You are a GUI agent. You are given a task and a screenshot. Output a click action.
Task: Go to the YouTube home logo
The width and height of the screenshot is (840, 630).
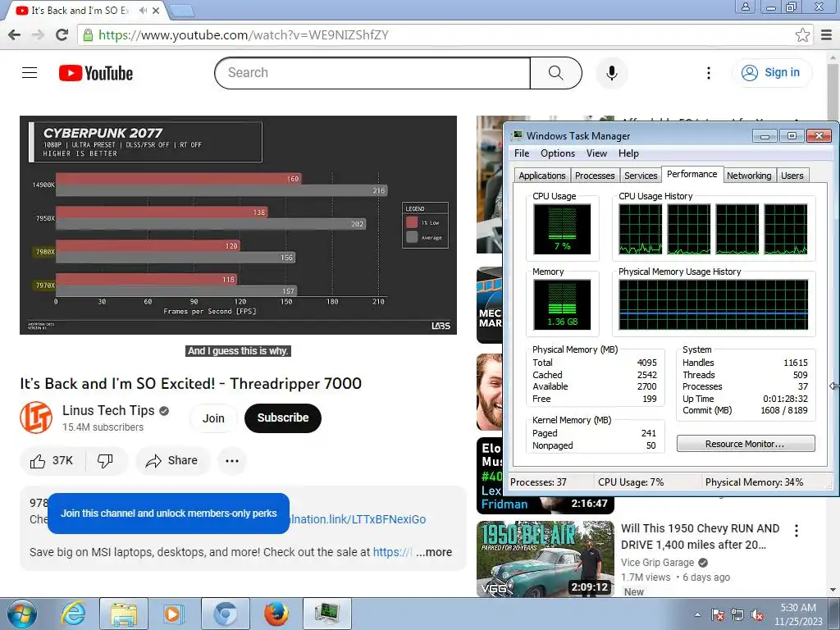click(96, 73)
